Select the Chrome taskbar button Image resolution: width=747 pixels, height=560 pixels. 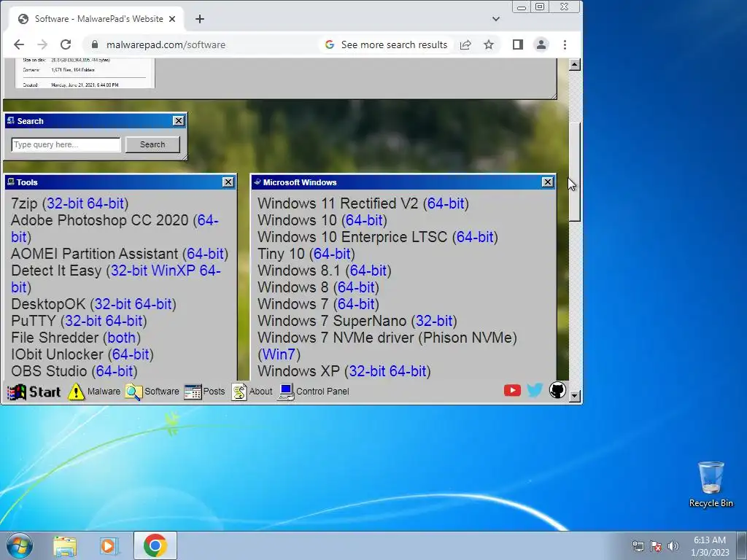(x=155, y=545)
